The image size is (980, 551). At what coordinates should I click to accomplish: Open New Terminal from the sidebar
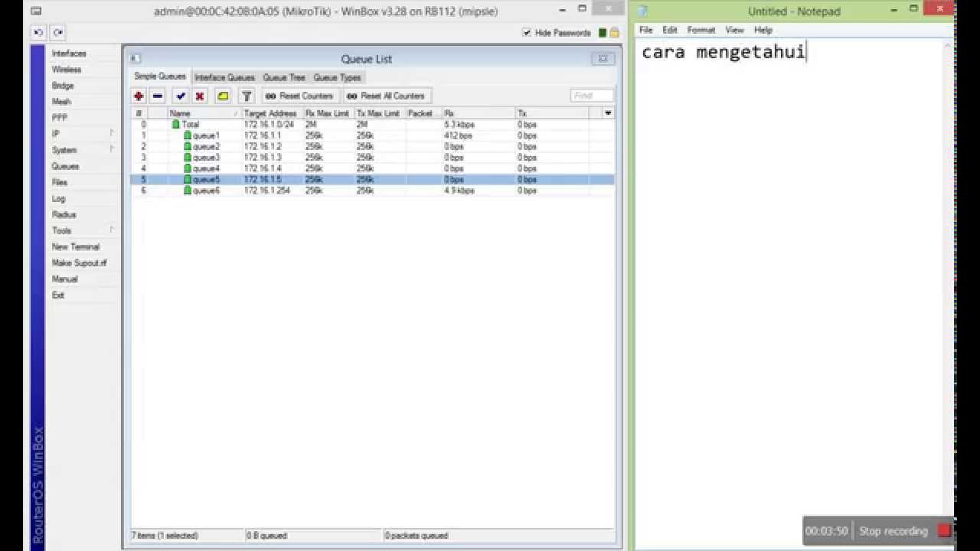tap(76, 246)
